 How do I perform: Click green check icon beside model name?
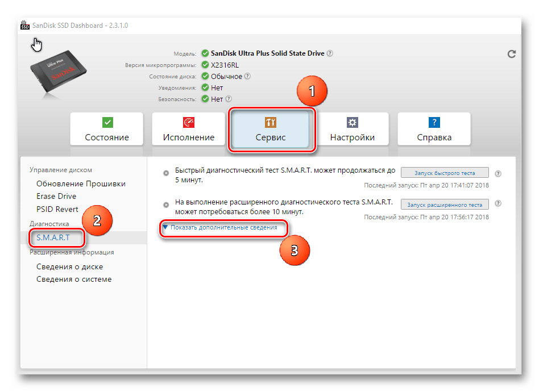coord(205,53)
